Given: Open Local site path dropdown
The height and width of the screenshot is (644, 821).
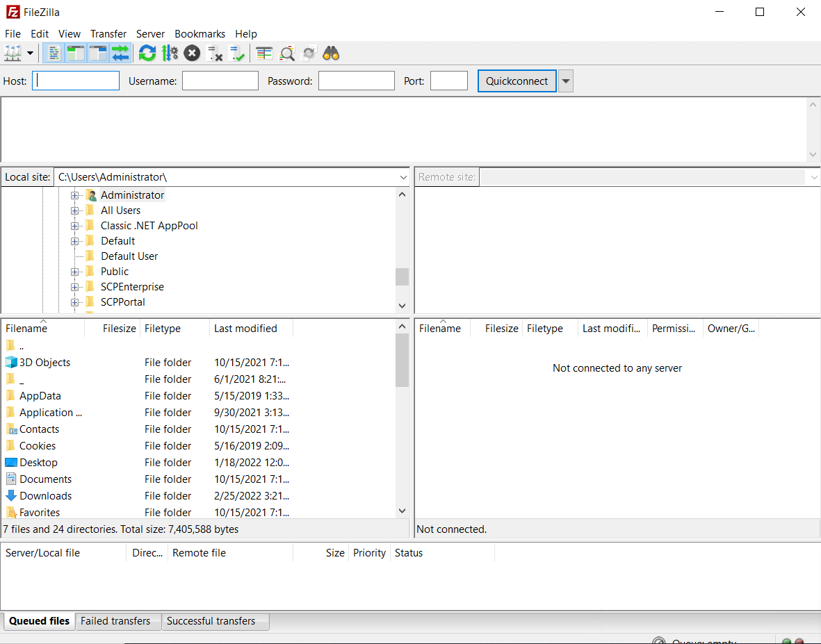Looking at the screenshot, I should [x=403, y=177].
